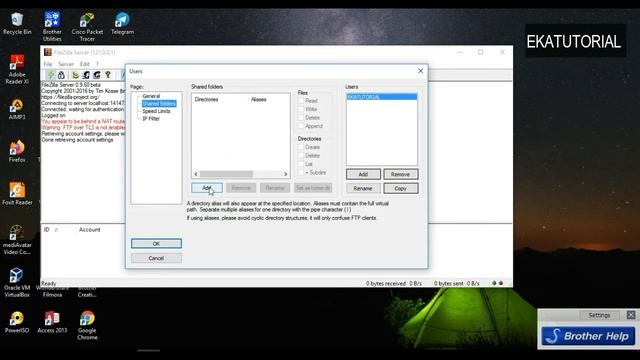Click Cancel in the Users dialog

click(156, 258)
